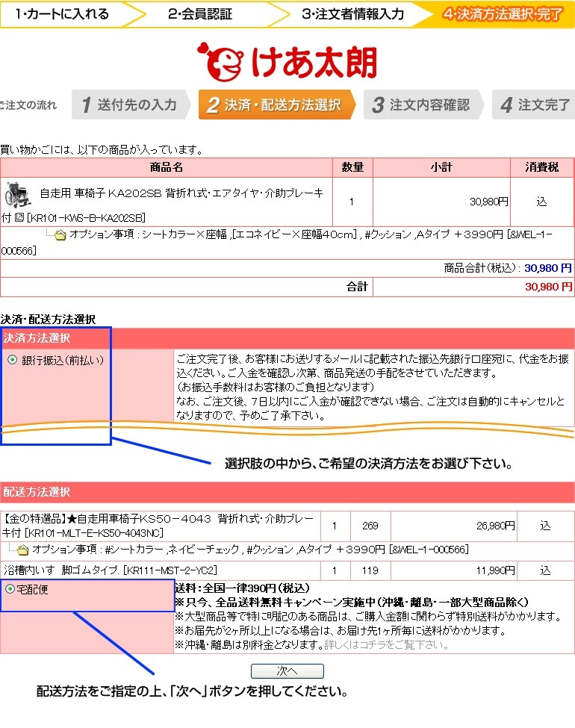The width and height of the screenshot is (575, 728).
Task: Click the folder icon next to ネイビーチェック option
Action: (22, 550)
